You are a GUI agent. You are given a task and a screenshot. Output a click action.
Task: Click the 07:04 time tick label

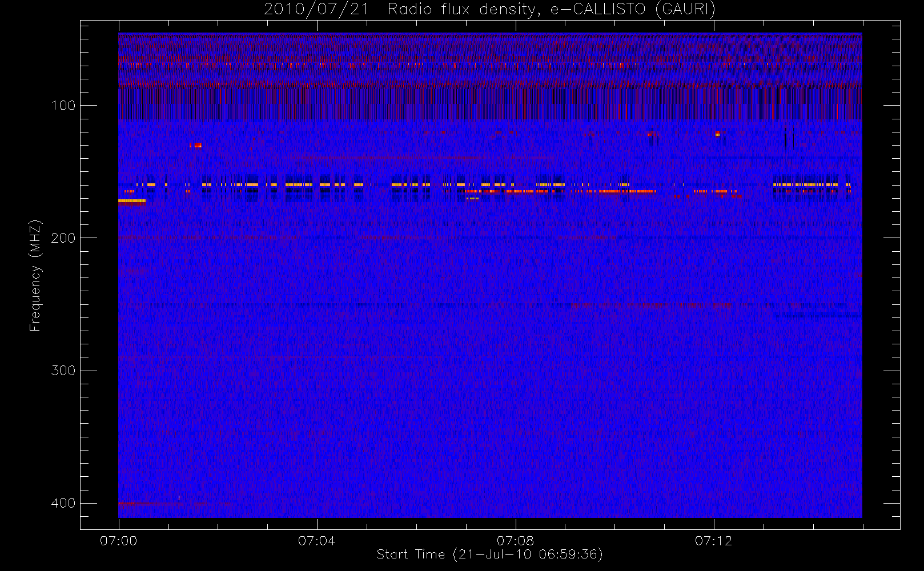pos(316,541)
